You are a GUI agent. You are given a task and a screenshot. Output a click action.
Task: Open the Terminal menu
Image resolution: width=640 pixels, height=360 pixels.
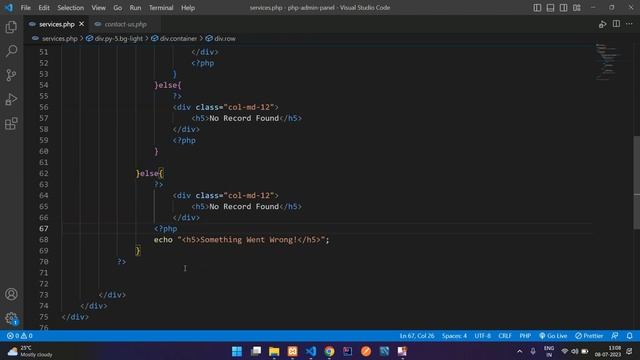[x=161, y=7]
